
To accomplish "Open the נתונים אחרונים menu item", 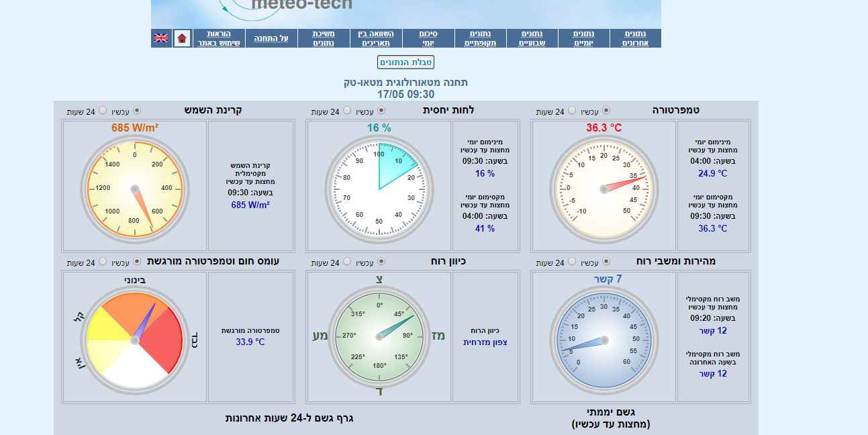I will pos(635,38).
